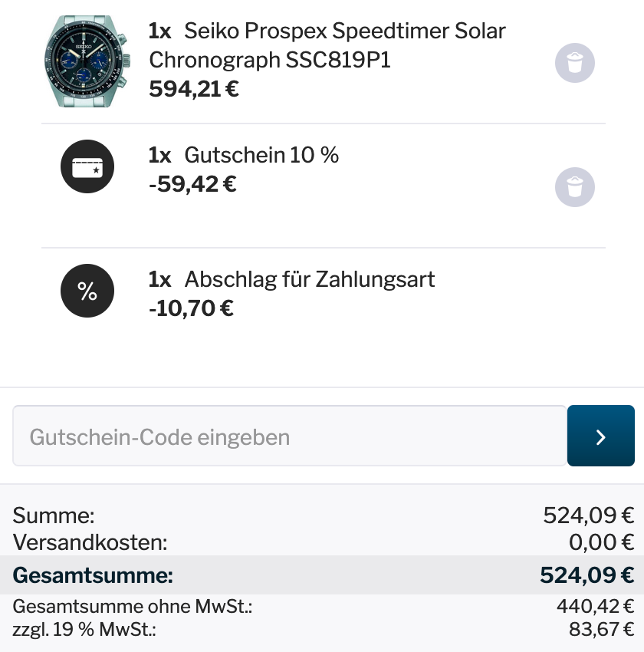
Task: Click the percent icon for Abschlag für Zahlungsart
Action: (87, 291)
